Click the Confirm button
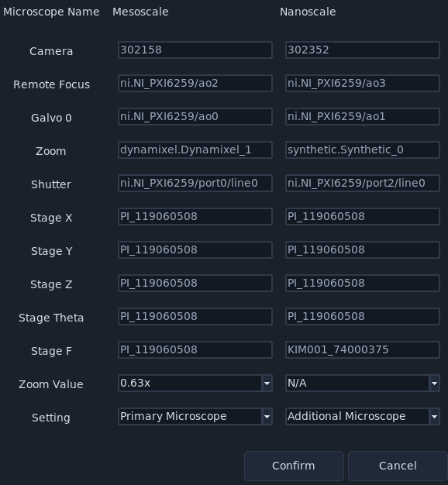The image size is (448, 485). 294,466
